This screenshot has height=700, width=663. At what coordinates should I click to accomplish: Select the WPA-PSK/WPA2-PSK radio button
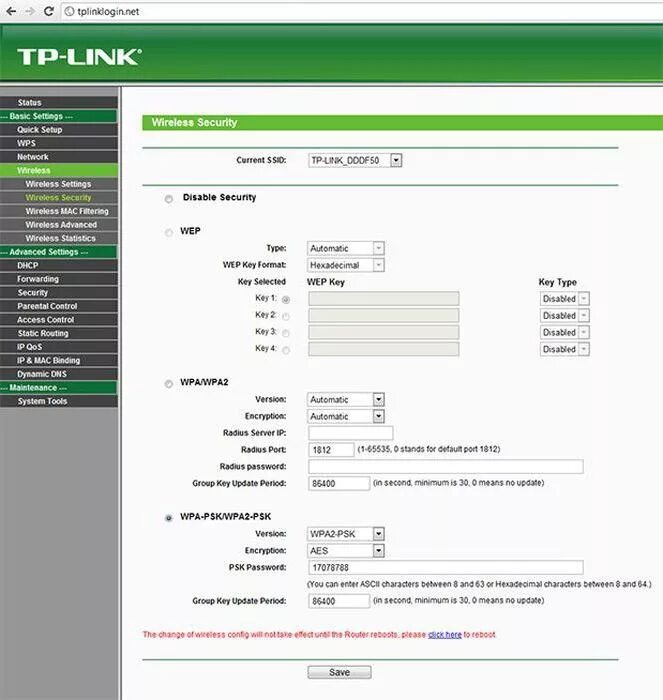[x=169, y=518]
